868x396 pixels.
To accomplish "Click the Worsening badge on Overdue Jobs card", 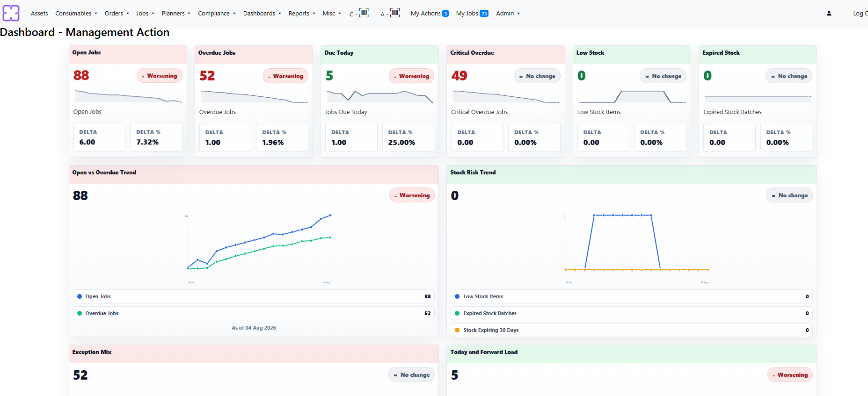I will [285, 76].
